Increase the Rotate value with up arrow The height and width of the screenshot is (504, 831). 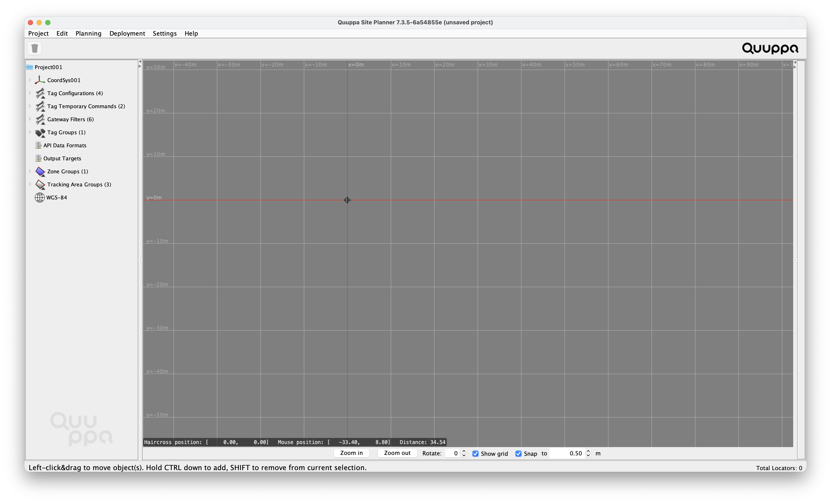[x=464, y=451]
